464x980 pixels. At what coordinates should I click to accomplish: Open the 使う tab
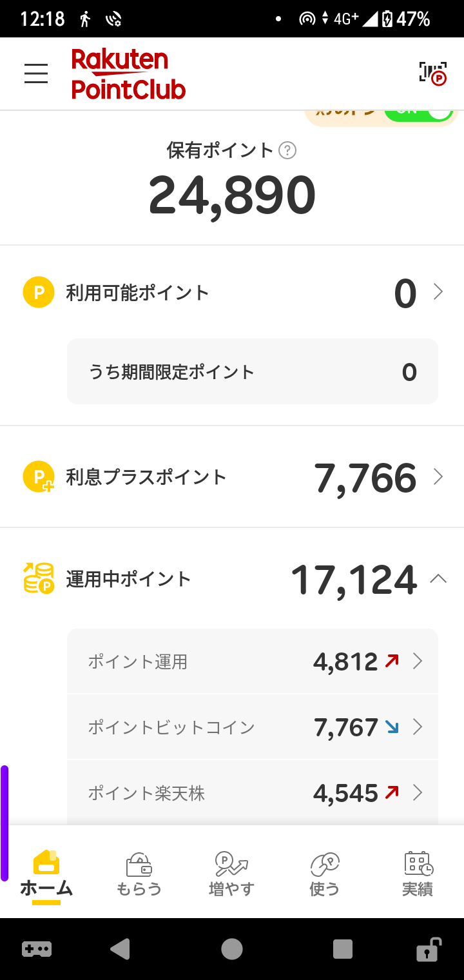(325, 874)
